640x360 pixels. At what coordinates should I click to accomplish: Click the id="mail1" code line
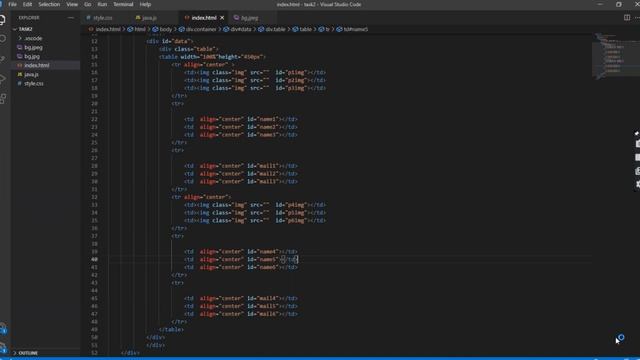pos(241,166)
